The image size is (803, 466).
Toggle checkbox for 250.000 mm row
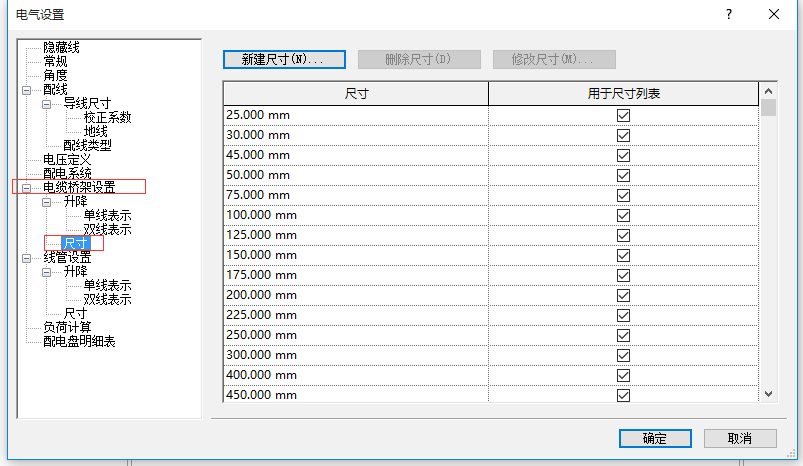pos(623,335)
